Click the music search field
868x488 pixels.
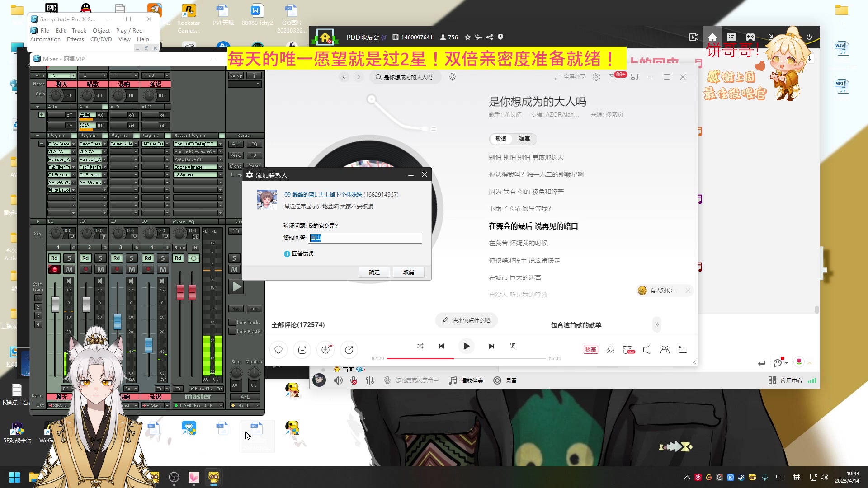tap(406, 77)
